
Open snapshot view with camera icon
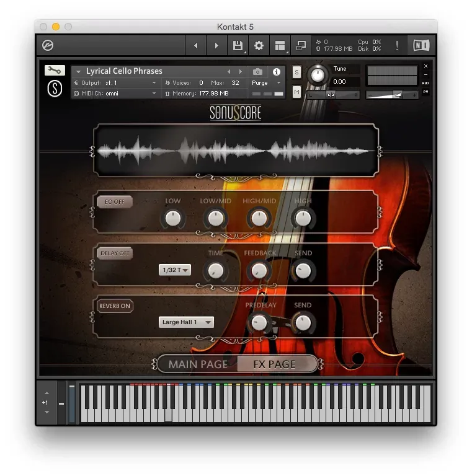click(257, 72)
